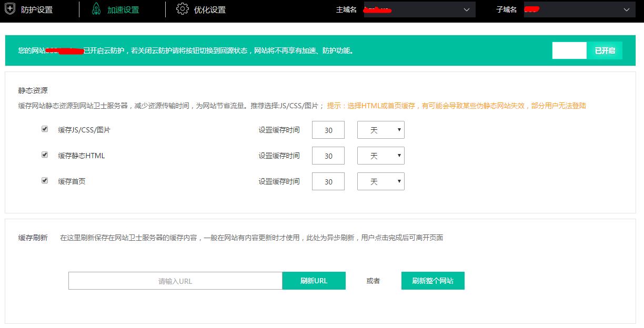Click the 刷新整个网站 button
The width and height of the screenshot is (644, 328).
432,280
